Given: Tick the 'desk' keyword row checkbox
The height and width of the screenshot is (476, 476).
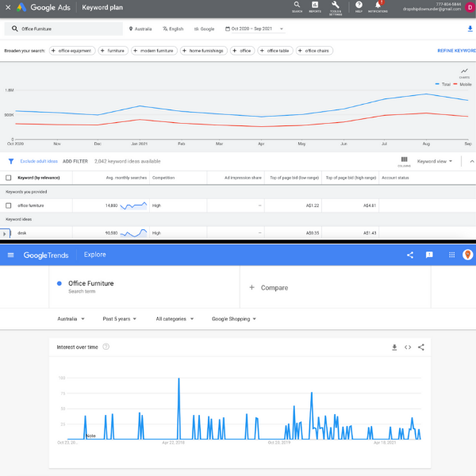Looking at the screenshot, I should pos(9,233).
